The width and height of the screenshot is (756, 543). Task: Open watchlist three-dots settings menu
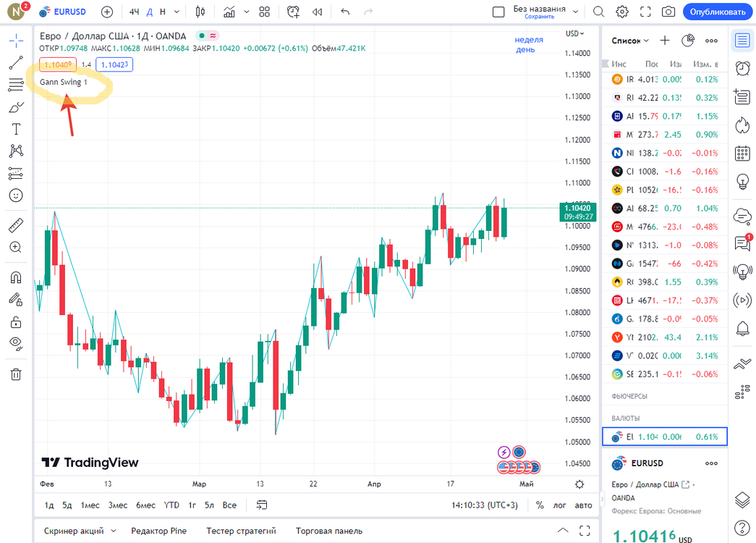(711, 41)
